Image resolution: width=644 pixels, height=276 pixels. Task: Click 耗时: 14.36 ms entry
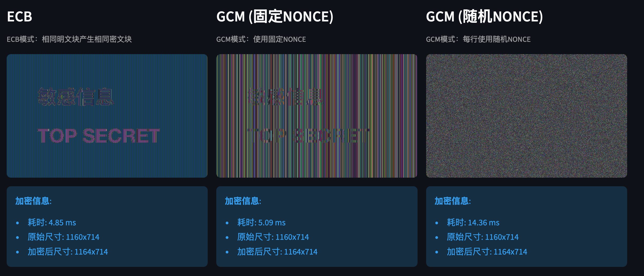click(x=474, y=222)
